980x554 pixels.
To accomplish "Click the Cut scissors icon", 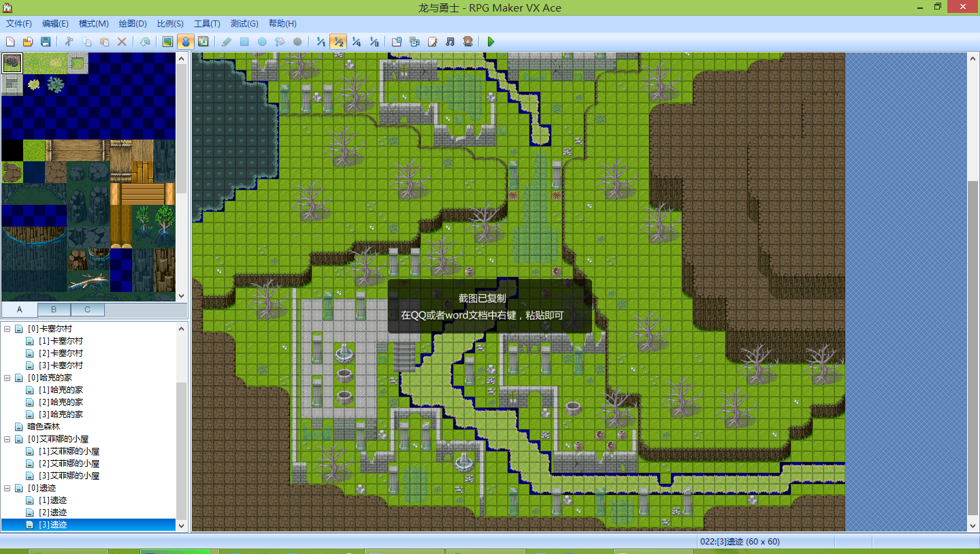I will pyautogui.click(x=69, y=42).
